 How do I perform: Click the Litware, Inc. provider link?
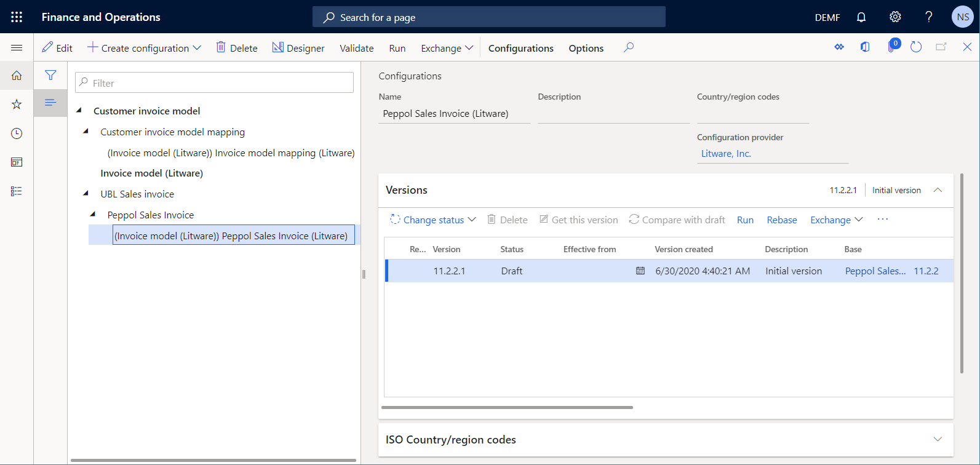(726, 154)
